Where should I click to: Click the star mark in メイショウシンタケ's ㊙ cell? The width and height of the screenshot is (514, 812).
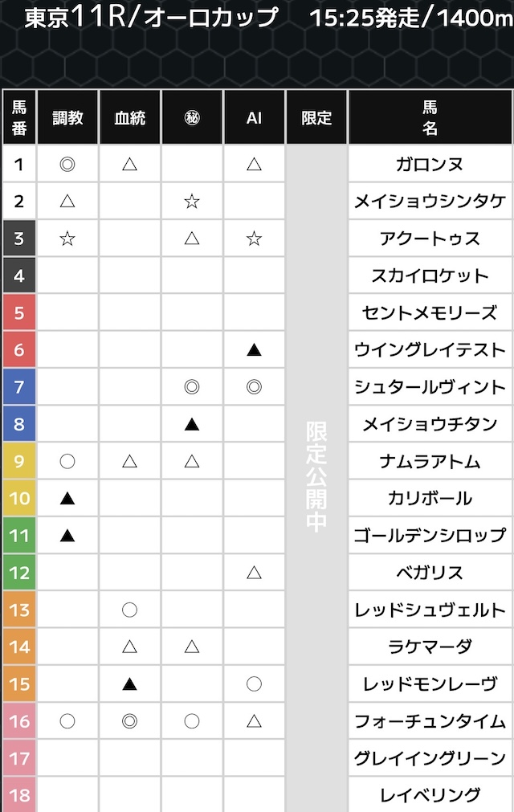tap(192, 202)
